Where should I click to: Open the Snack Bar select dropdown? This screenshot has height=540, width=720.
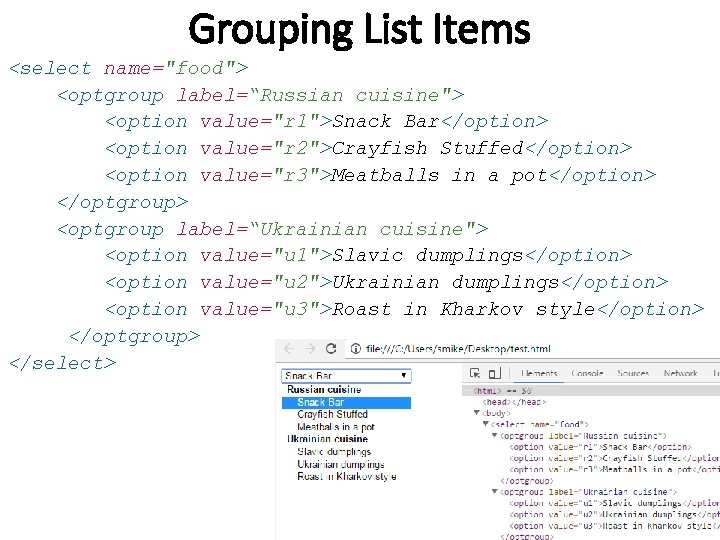346,376
